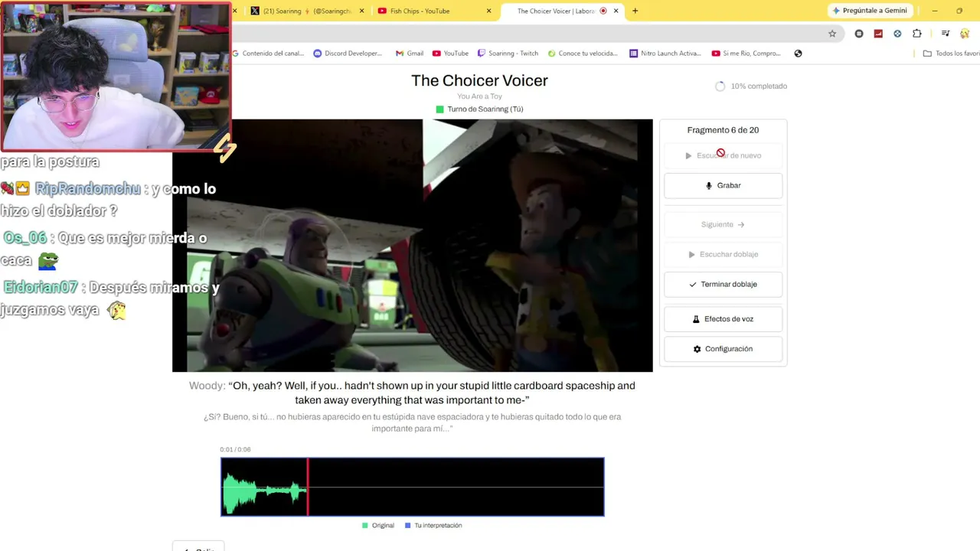The width and height of the screenshot is (980, 551).
Task: Select the Original legend entry
Action: pyautogui.click(x=378, y=526)
